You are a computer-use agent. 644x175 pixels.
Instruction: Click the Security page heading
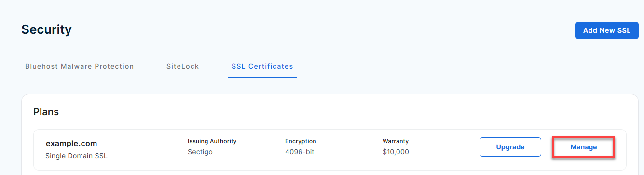coord(46,29)
